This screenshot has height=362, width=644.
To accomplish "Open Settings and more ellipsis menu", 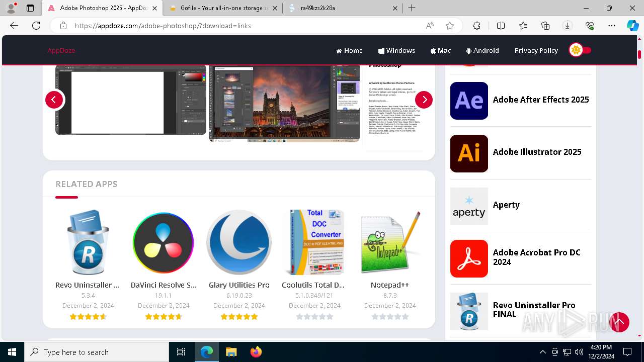I will [x=612, y=26].
